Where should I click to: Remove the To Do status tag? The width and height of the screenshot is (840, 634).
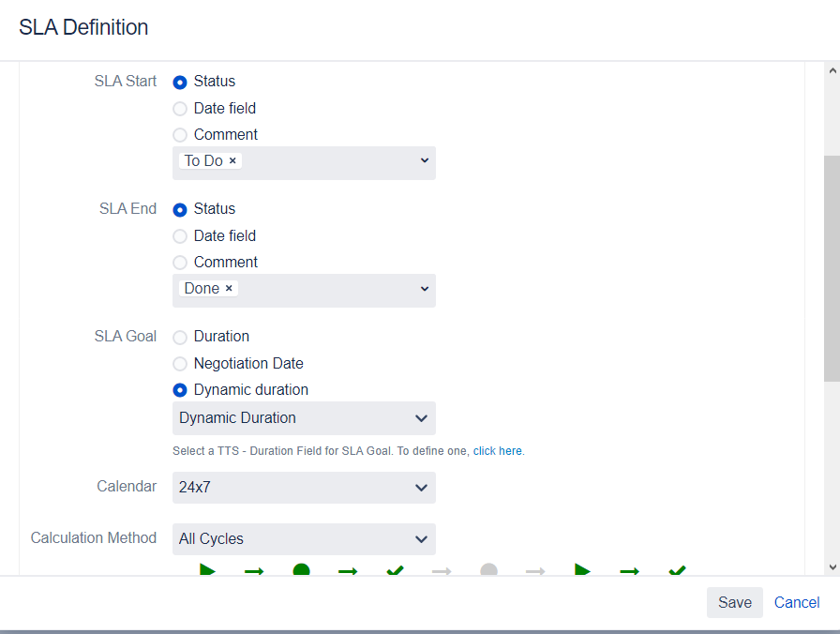point(232,160)
